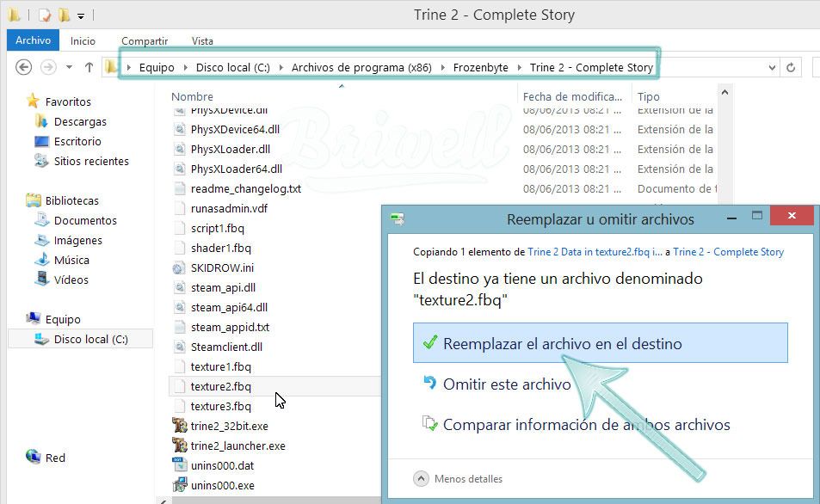Select texture2.fbq file name
The image size is (820, 504).
pyautogui.click(x=220, y=386)
